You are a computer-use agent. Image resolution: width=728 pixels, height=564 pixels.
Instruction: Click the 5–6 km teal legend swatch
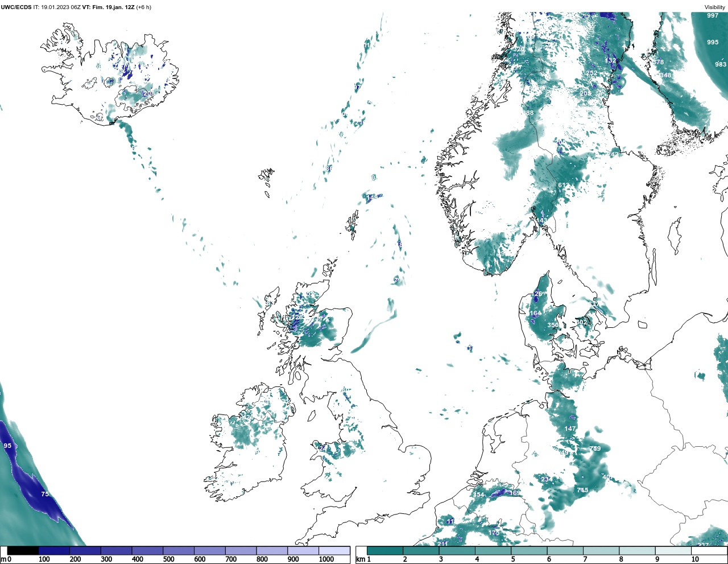(530, 551)
